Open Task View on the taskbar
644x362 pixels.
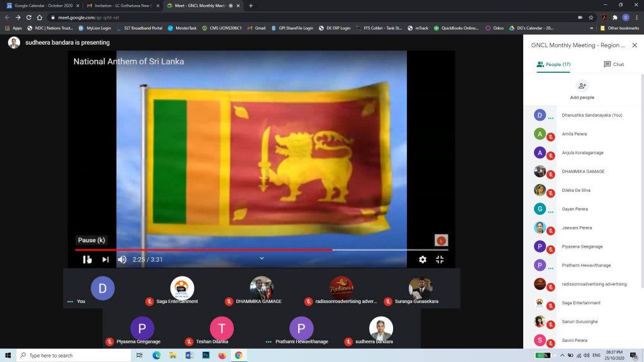tap(139, 356)
